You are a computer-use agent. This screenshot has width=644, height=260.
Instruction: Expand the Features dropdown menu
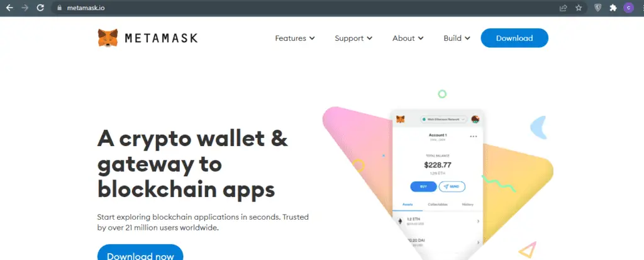295,38
